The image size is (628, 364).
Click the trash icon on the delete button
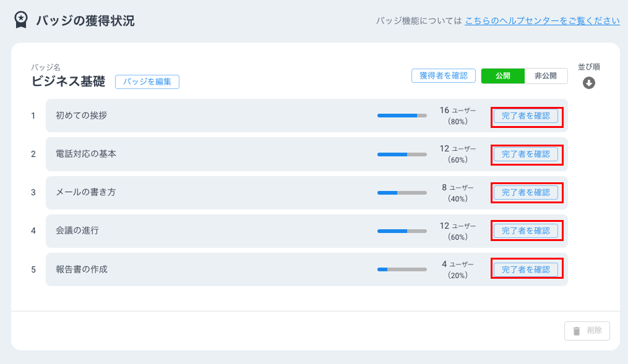tap(577, 331)
